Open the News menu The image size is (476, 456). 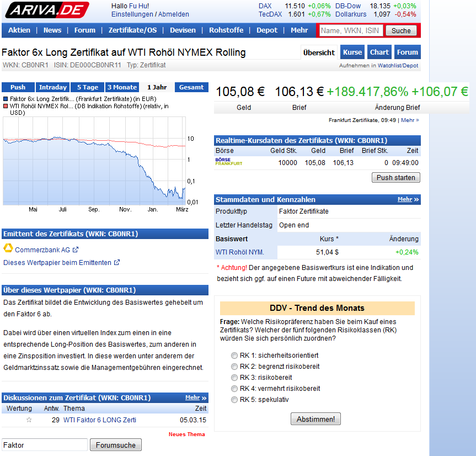point(52,30)
